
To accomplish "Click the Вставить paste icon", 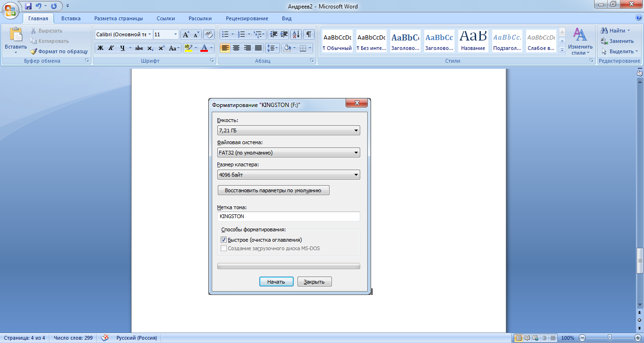I will tap(16, 34).
